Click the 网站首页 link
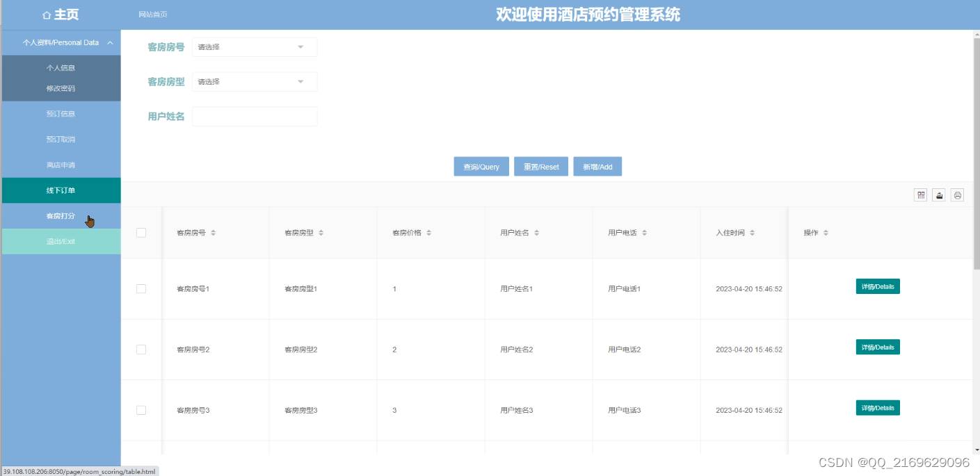The height and width of the screenshot is (476, 980). click(x=153, y=15)
